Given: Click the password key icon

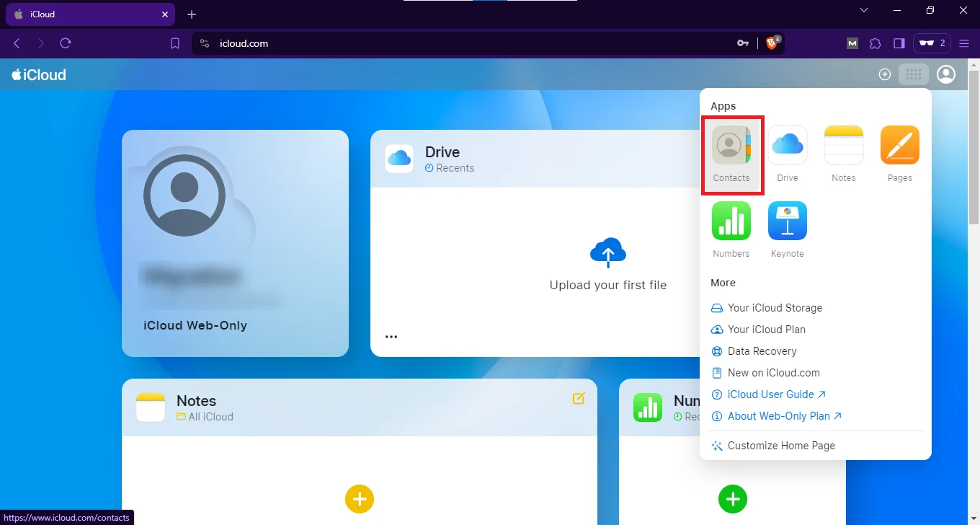Looking at the screenshot, I should click(x=743, y=43).
